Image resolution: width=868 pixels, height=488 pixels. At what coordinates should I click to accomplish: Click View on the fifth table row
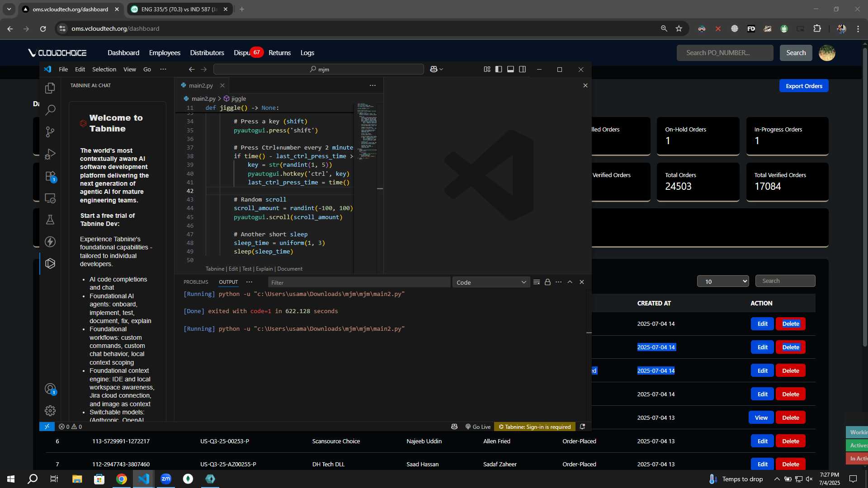pyautogui.click(x=761, y=418)
